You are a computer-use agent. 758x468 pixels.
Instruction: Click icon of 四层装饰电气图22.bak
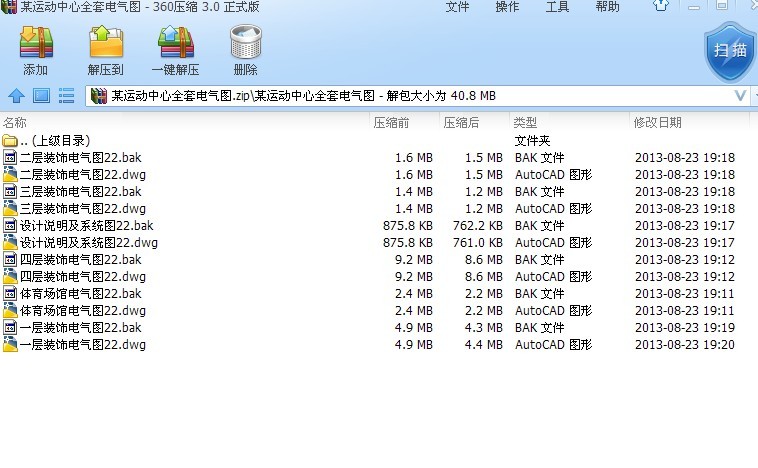(x=10, y=260)
